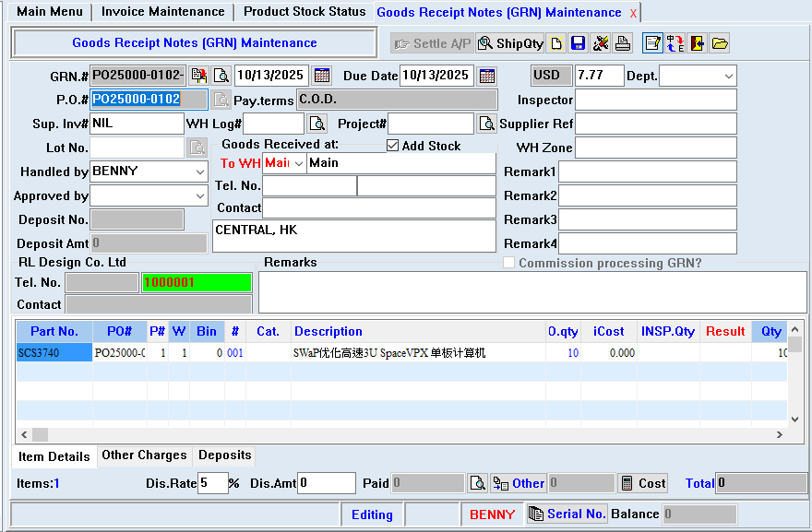Viewport: 812px width, 532px height.
Task: Click the Project# search icon
Action: (x=486, y=124)
